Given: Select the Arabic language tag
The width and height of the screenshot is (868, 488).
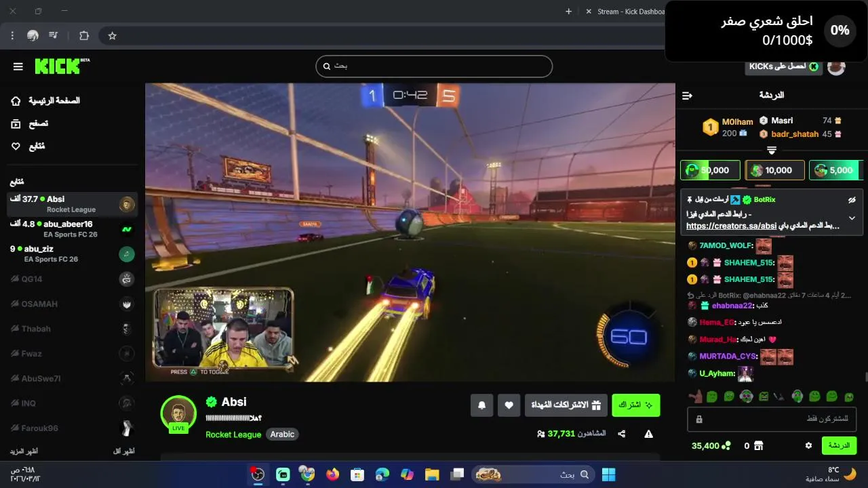Looking at the screenshot, I should point(282,434).
